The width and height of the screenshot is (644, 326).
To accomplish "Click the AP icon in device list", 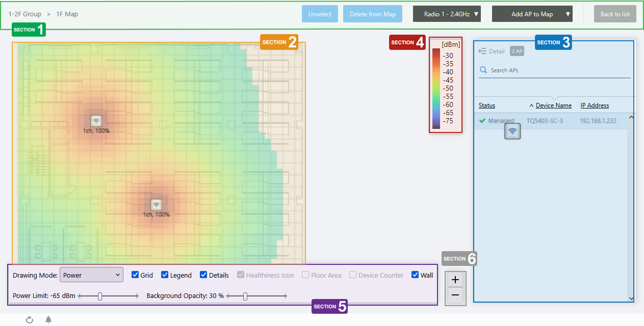I will pos(512,131).
